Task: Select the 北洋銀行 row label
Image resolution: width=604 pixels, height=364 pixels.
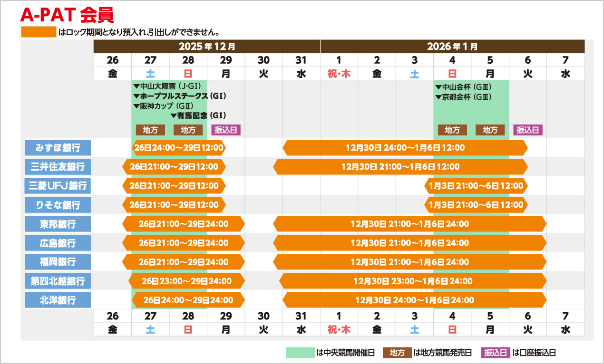Action: tap(58, 300)
